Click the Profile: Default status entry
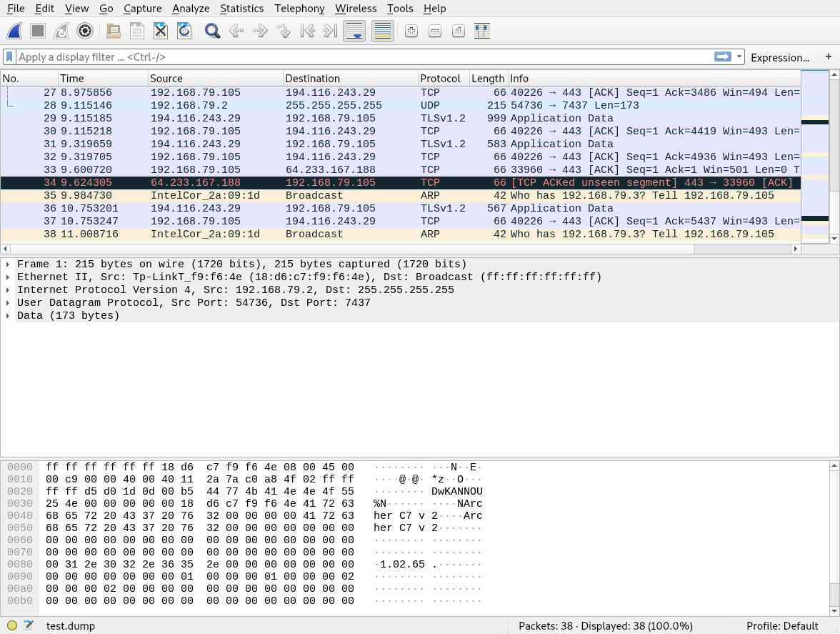The image size is (840, 634). click(782, 626)
